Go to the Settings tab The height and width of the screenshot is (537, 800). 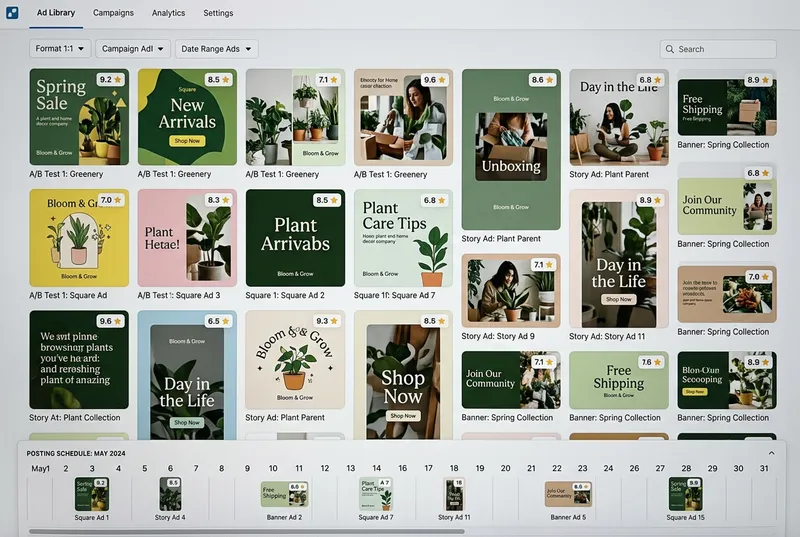[x=218, y=13]
